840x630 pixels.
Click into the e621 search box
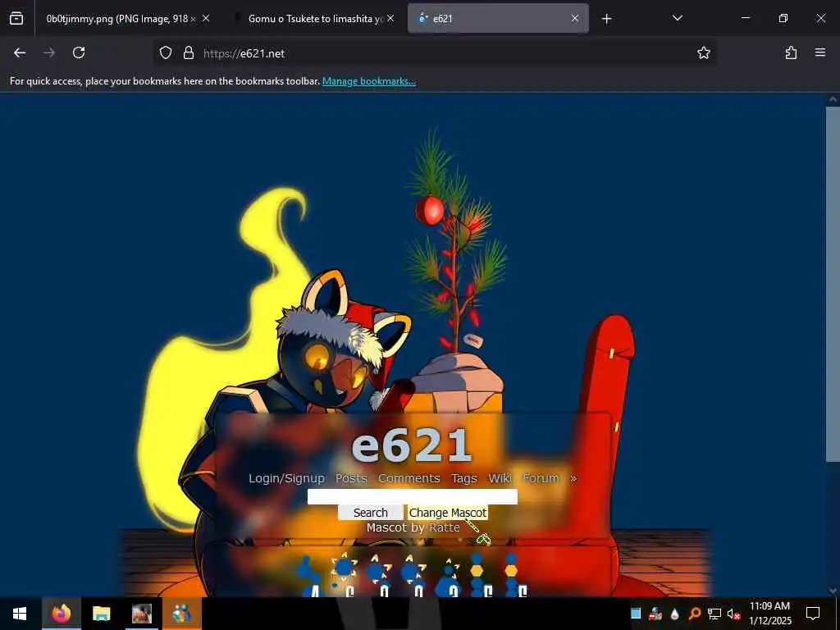pos(413,496)
